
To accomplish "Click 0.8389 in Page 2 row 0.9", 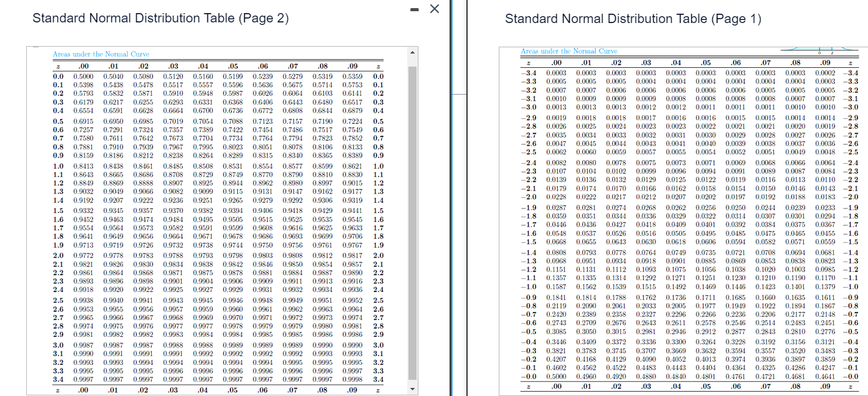I will pyautogui.click(x=352, y=155).
